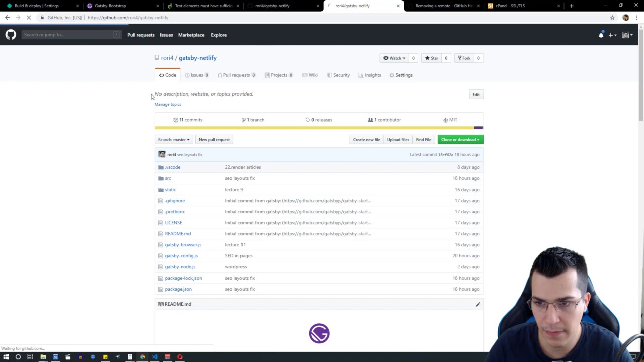Click the language breakdown color bar

(319, 128)
